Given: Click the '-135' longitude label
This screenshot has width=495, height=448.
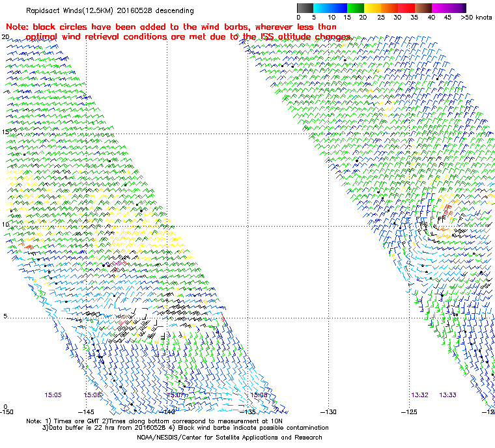Looking at the screenshot, I should [247, 412].
